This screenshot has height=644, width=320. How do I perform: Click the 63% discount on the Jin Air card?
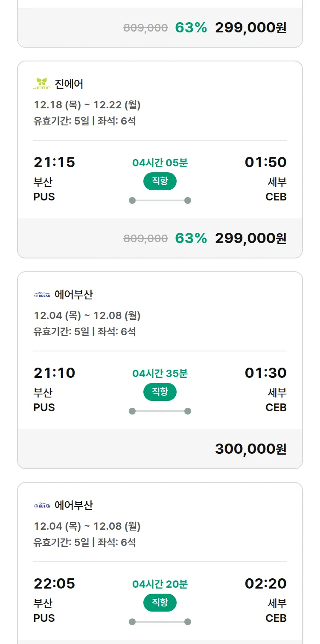(191, 238)
